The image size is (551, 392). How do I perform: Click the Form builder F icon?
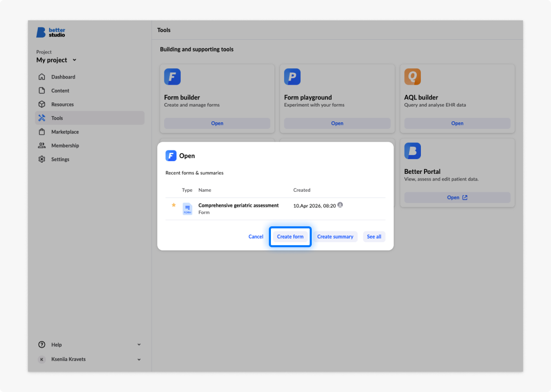coord(172,76)
